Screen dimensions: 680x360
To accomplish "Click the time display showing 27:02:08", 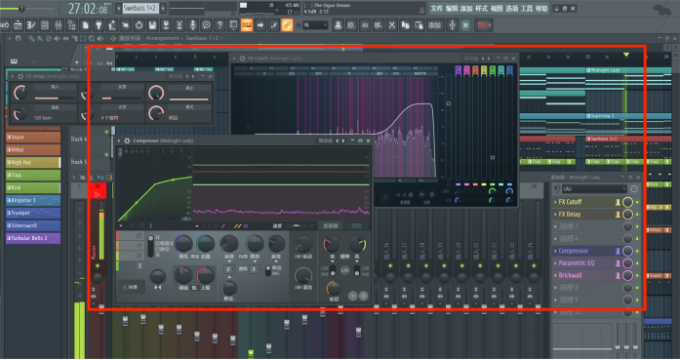I will 87,8.
